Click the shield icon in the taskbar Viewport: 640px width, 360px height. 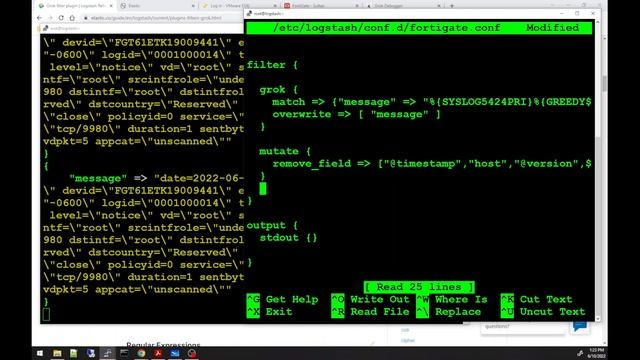click(91, 353)
